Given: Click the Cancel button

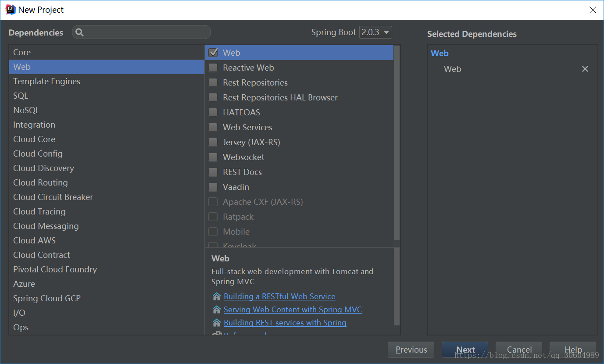Looking at the screenshot, I should point(519,350).
